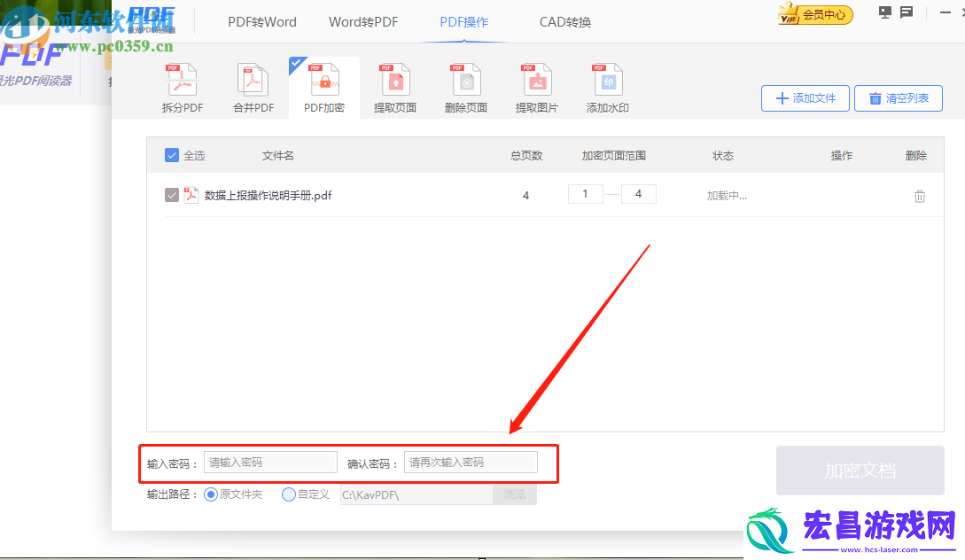The width and height of the screenshot is (965, 560).
Task: Focus the 确认密码 confirm password field
Action: tap(471, 463)
